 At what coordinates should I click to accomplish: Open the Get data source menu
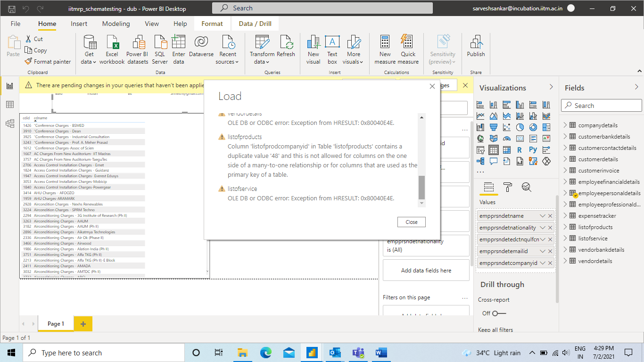[x=89, y=49]
